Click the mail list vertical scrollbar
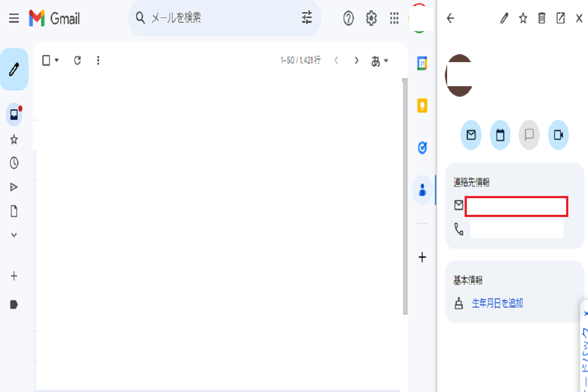 405,197
